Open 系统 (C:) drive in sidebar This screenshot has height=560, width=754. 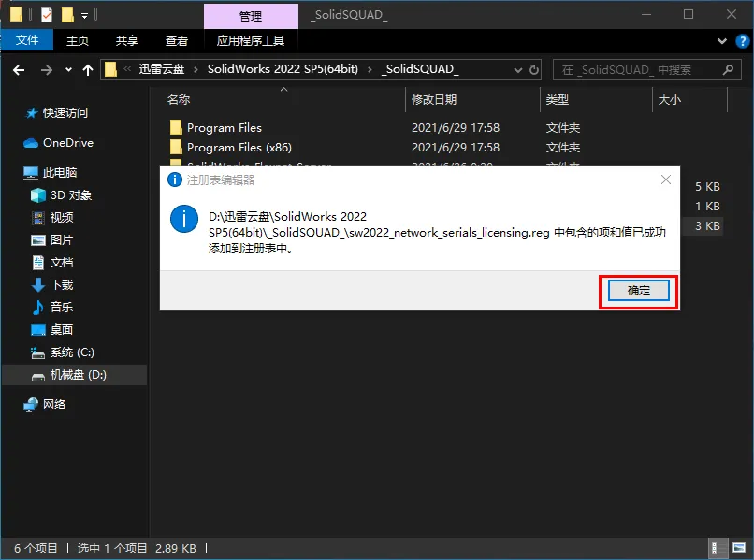[72, 352]
